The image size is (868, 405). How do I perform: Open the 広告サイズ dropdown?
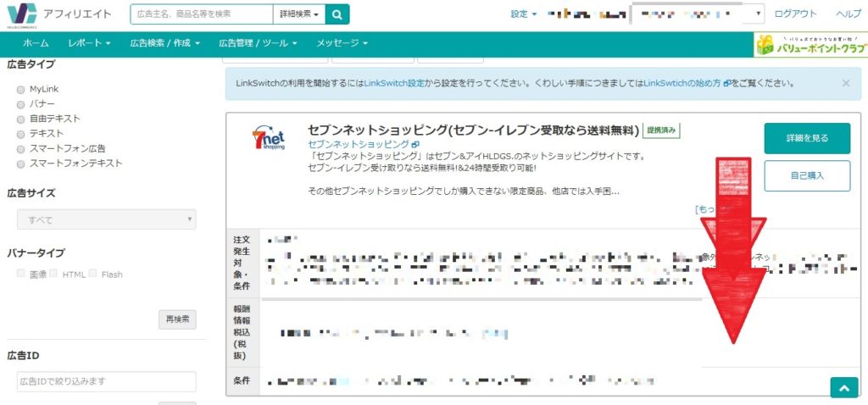point(106,219)
